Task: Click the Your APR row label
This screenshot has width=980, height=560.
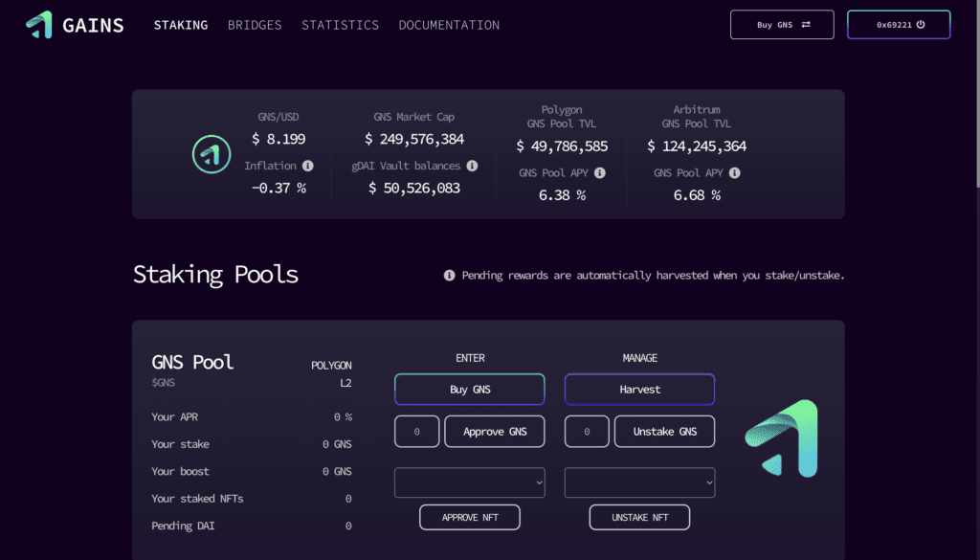Action: click(174, 416)
